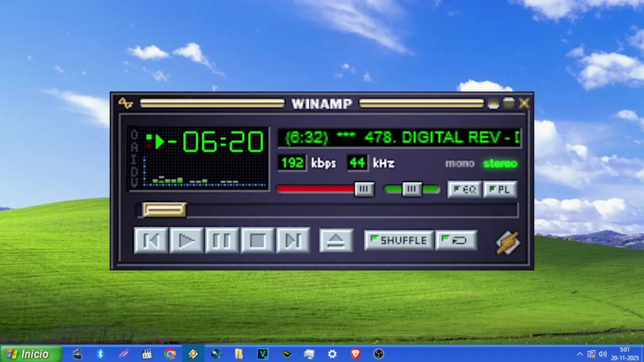Pause the current track

tap(222, 241)
